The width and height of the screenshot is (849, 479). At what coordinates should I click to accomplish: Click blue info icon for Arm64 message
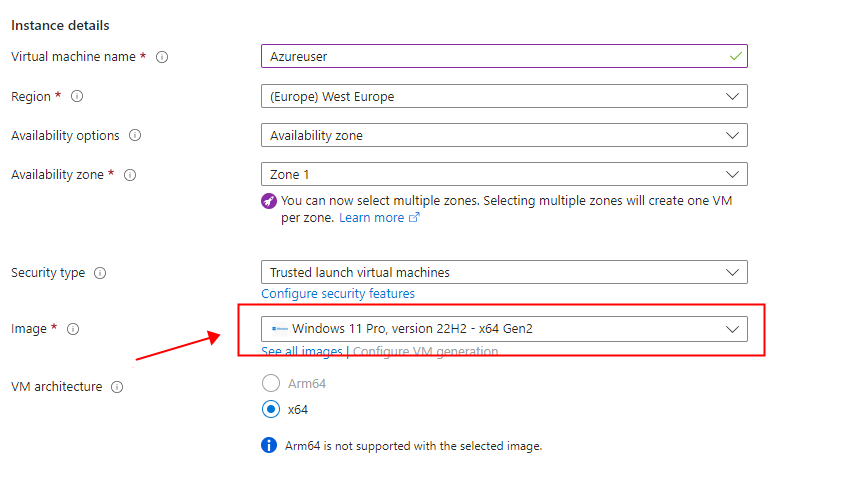coord(269,445)
